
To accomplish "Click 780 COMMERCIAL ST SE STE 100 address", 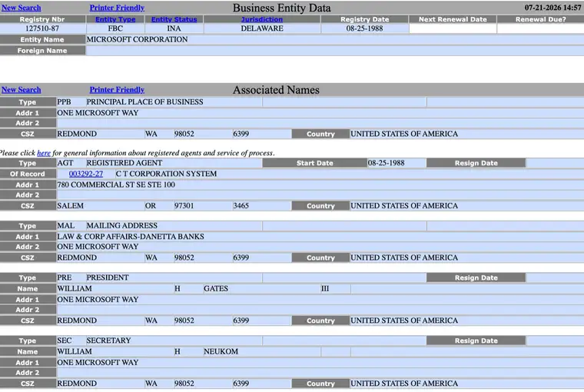I will click(x=116, y=184).
